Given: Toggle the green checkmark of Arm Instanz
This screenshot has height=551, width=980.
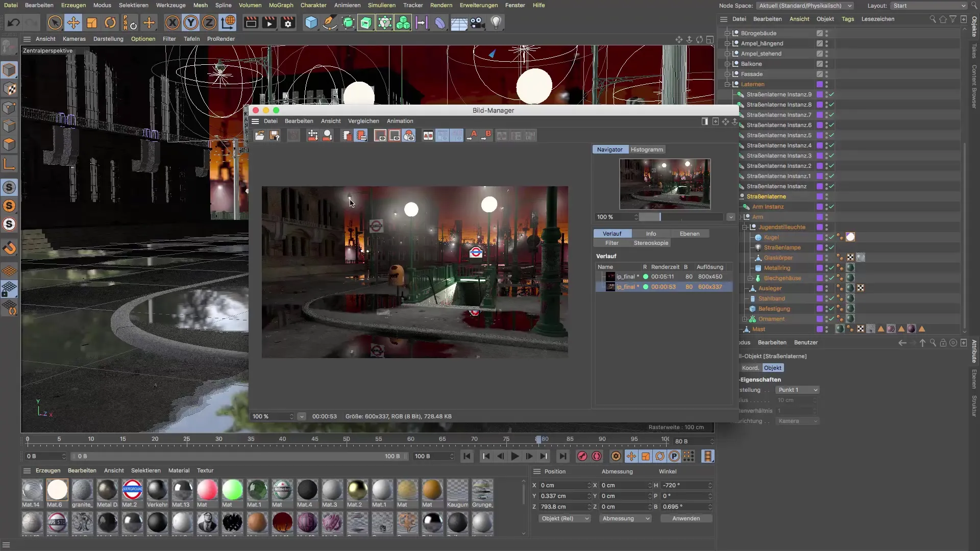Looking at the screenshot, I should (x=831, y=207).
